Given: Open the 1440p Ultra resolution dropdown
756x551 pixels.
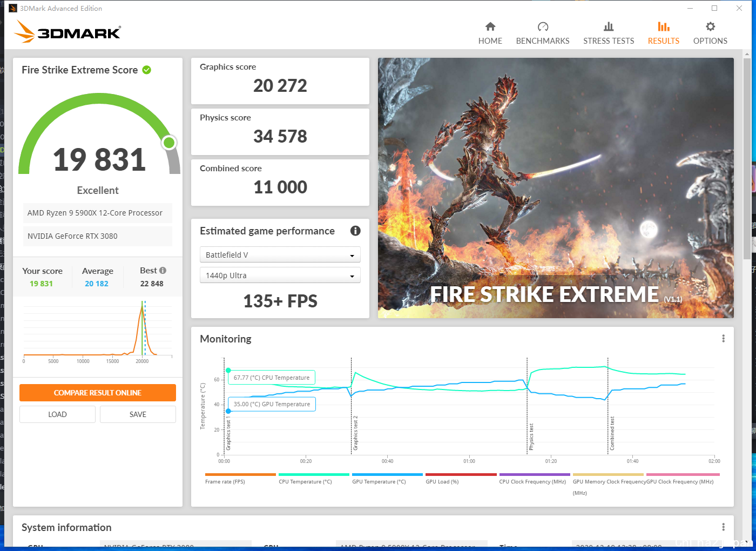Looking at the screenshot, I should [280, 275].
